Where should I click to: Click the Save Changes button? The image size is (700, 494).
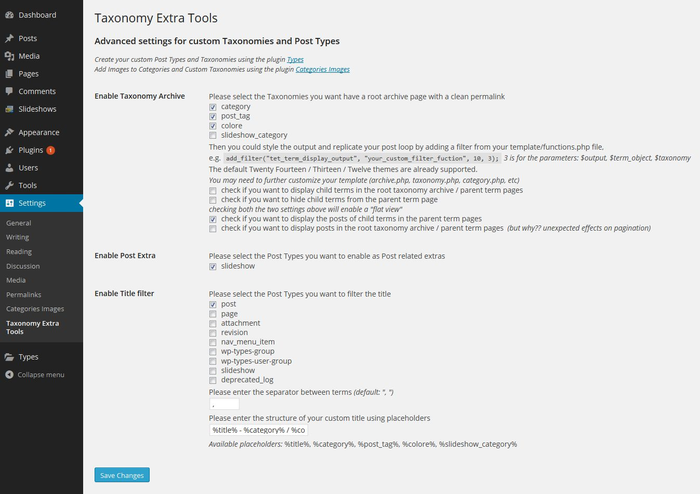point(122,475)
